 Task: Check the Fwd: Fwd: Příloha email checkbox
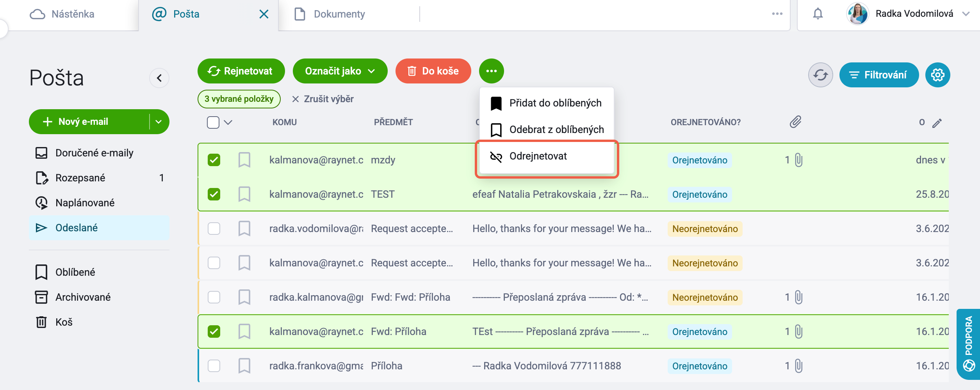pyautogui.click(x=214, y=297)
